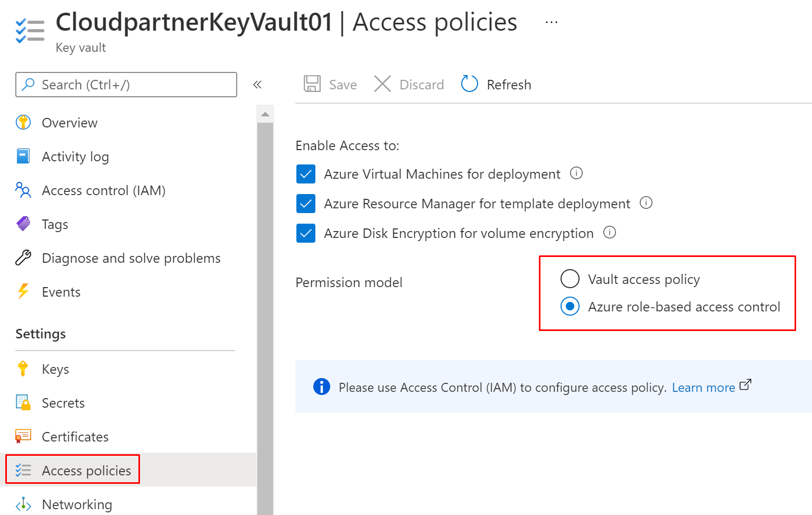Open the more options ellipsis menu

coord(552,22)
